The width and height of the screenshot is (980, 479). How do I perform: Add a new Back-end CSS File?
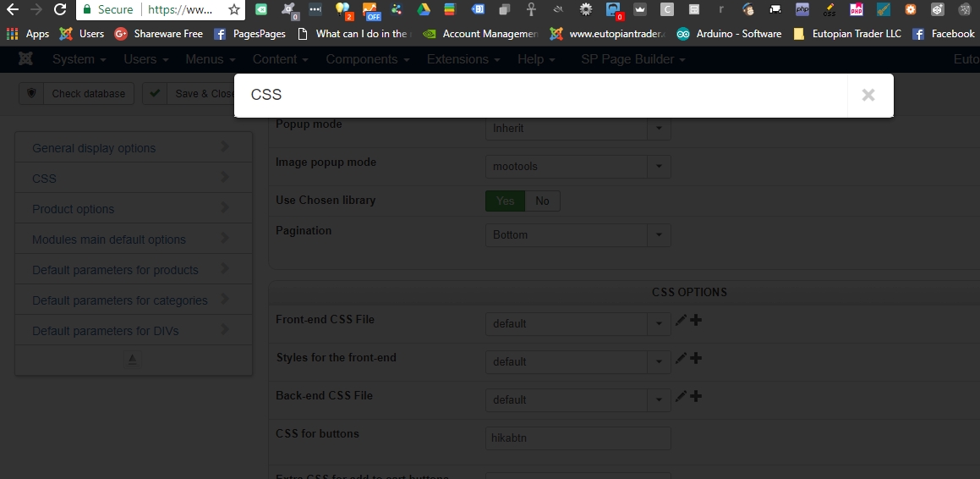click(x=696, y=396)
